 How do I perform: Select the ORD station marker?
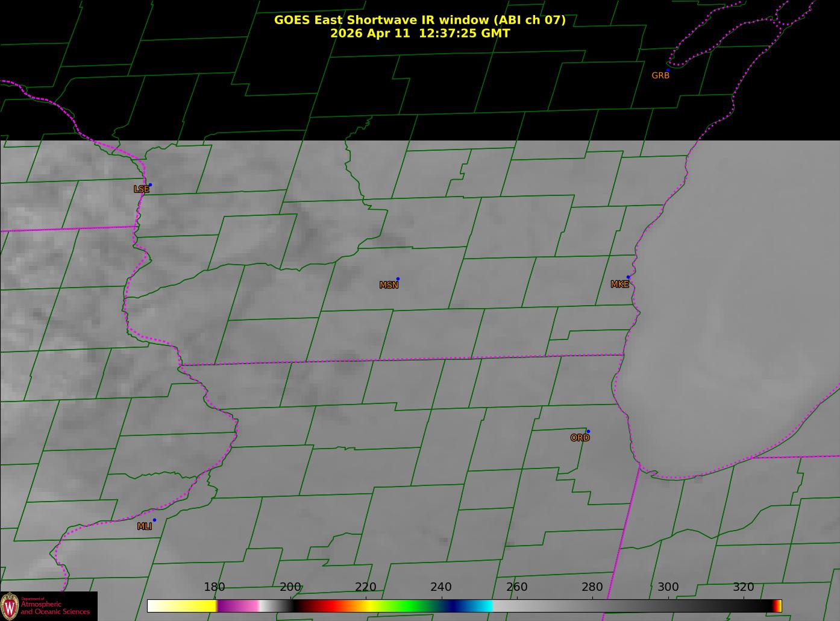[588, 432]
